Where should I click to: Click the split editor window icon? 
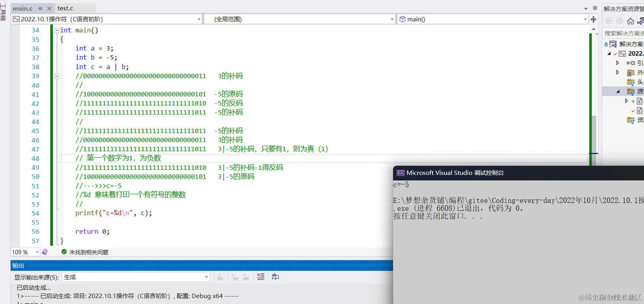coord(593,19)
